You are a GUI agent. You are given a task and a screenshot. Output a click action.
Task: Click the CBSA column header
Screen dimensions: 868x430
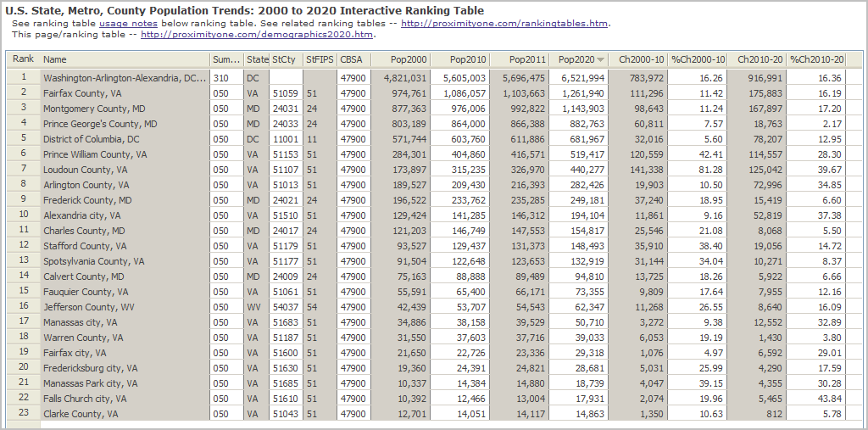click(x=351, y=60)
